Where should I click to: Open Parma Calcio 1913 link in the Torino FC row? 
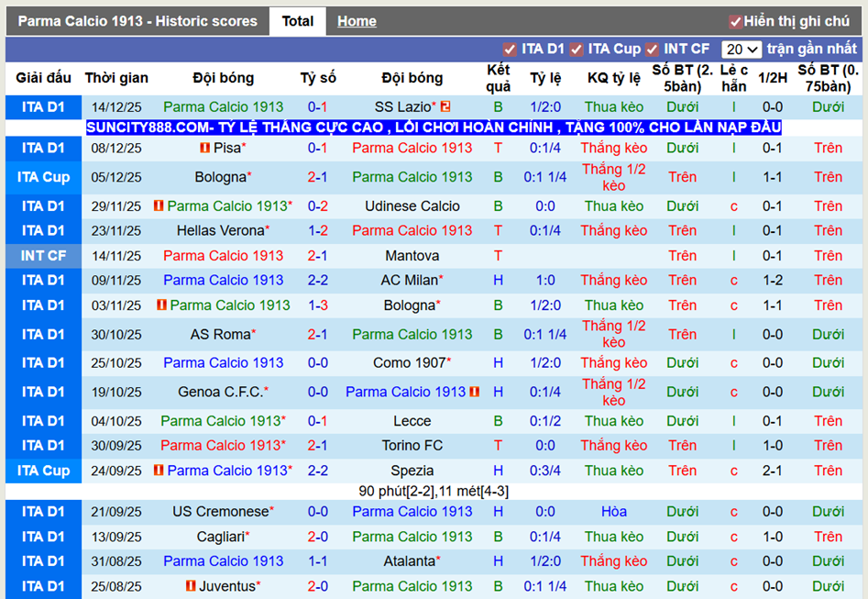[220, 446]
